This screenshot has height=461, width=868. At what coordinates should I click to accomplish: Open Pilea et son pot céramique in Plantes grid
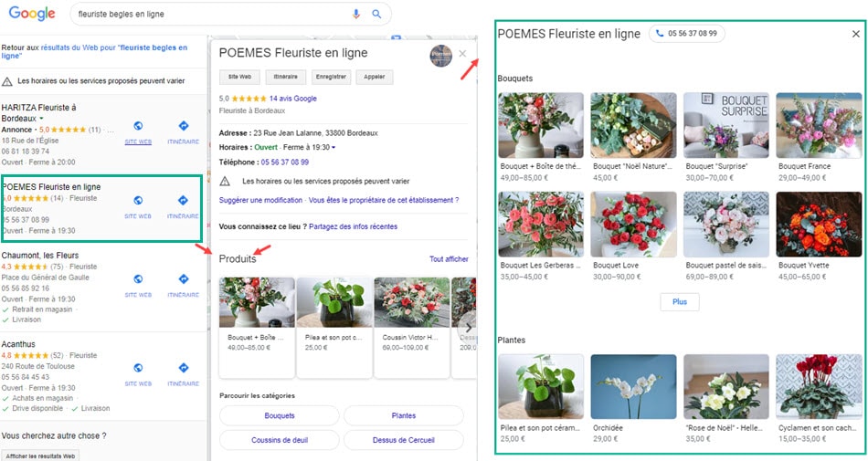coord(541,387)
